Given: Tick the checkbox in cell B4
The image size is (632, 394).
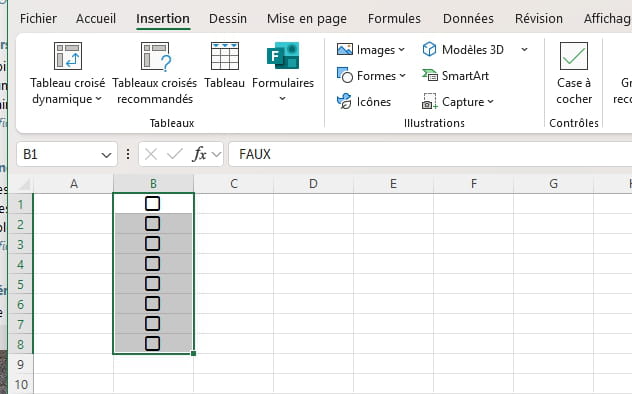Looking at the screenshot, I should pos(152,263).
